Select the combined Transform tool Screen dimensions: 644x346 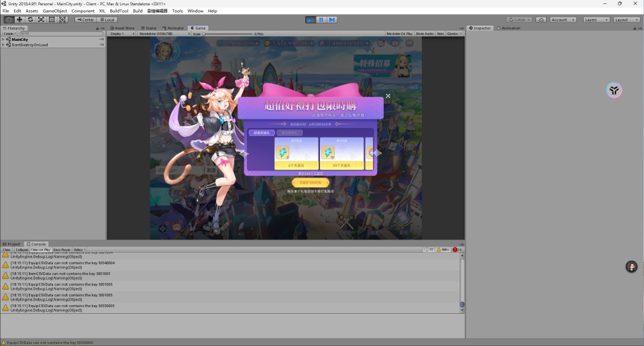click(62, 19)
